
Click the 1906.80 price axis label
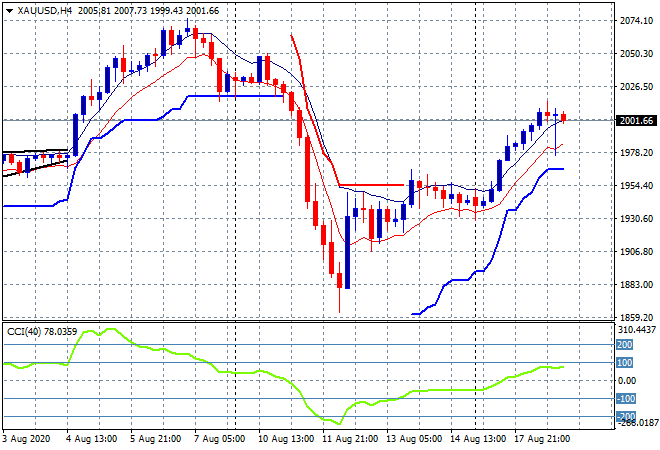click(x=636, y=252)
